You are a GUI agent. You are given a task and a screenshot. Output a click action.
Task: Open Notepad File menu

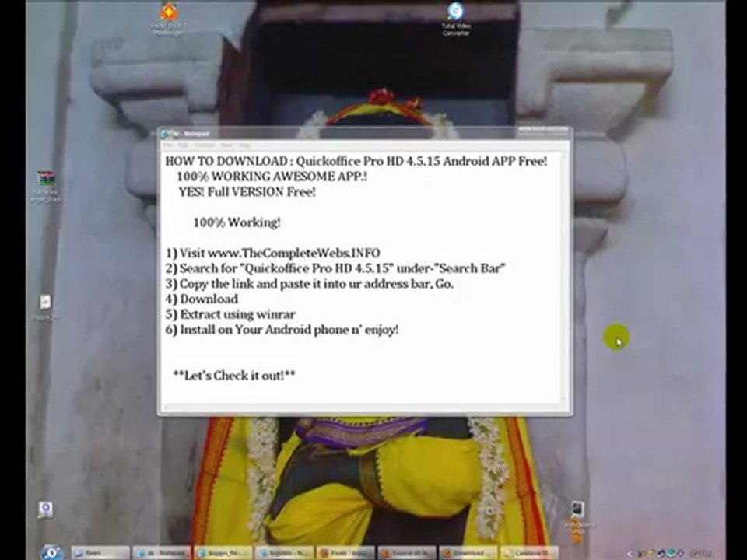[167, 145]
